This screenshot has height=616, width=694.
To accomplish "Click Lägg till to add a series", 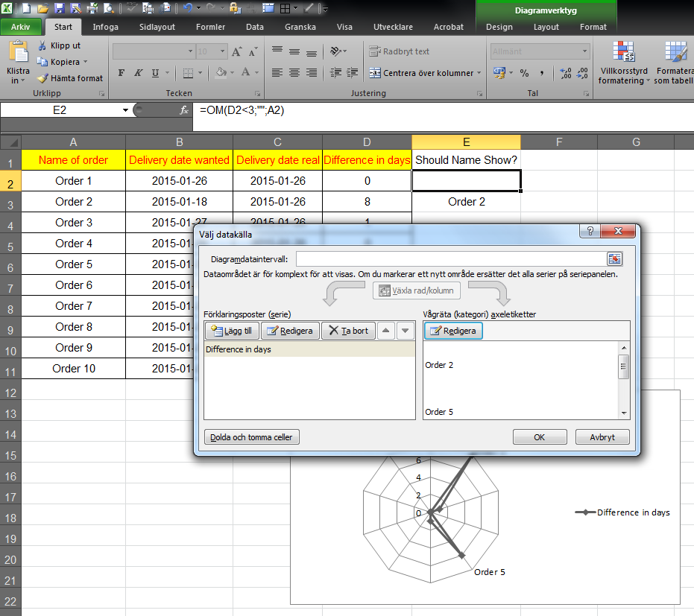I will (232, 331).
